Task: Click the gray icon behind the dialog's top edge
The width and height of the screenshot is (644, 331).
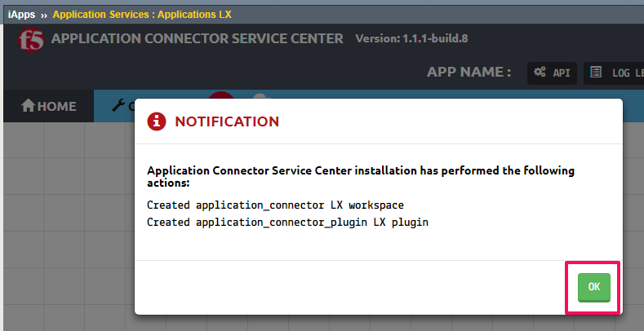Action: point(261,96)
